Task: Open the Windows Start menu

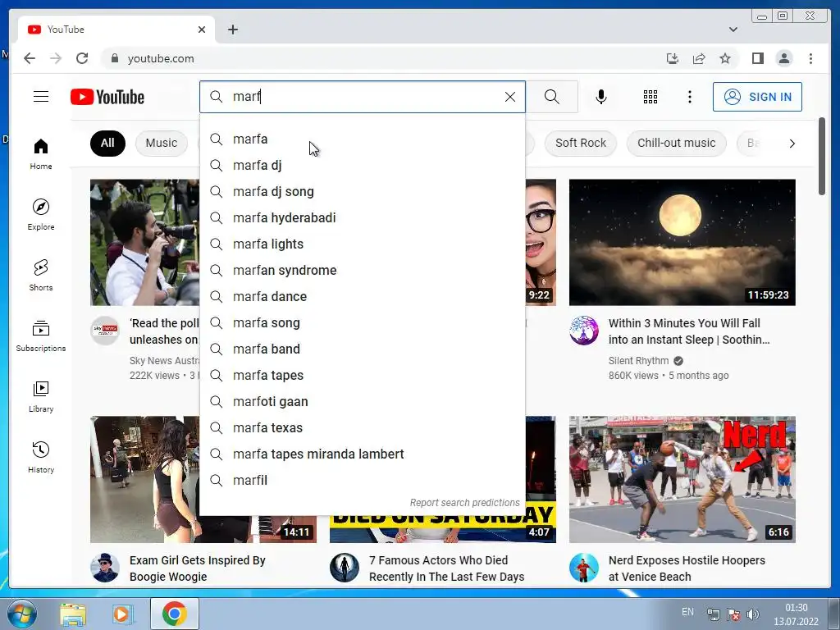Action: pyautogui.click(x=22, y=614)
